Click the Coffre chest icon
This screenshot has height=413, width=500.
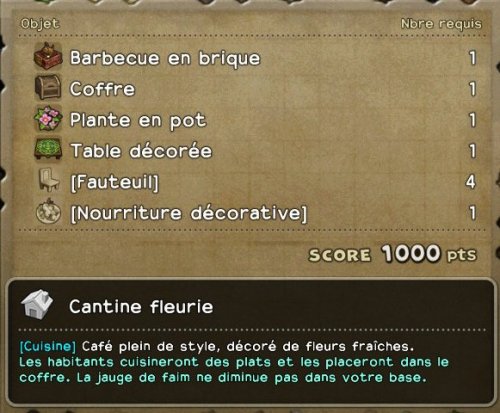(x=48, y=88)
